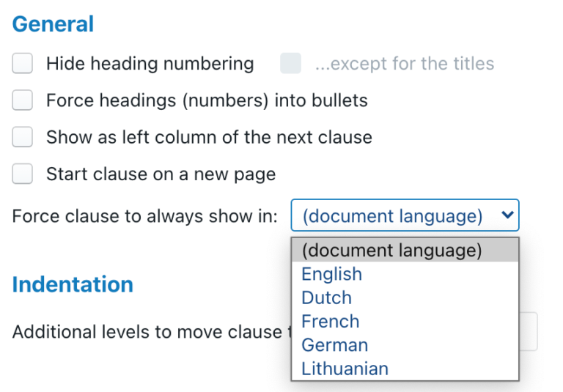The height and width of the screenshot is (392, 563).
Task: Click the indentation levels input field
Action: pyautogui.click(x=529, y=331)
